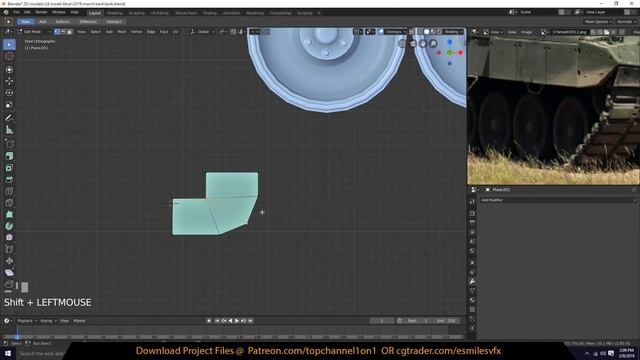640x360 pixels.
Task: Expand the Shading options dropdown
Action: [x=453, y=31]
